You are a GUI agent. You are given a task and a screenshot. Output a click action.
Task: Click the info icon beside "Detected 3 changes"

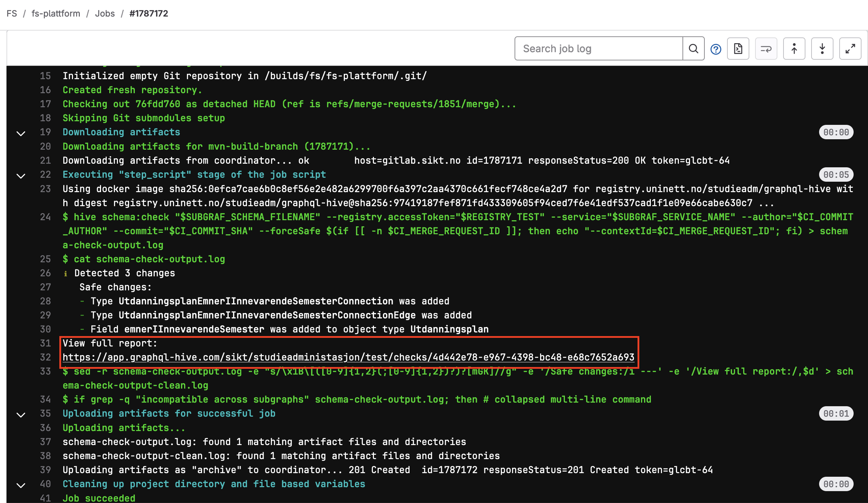click(66, 273)
